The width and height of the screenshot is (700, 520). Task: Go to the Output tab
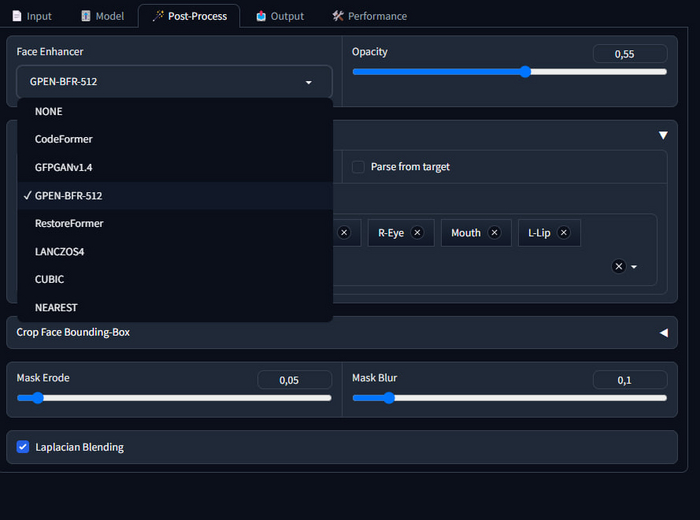pos(279,16)
